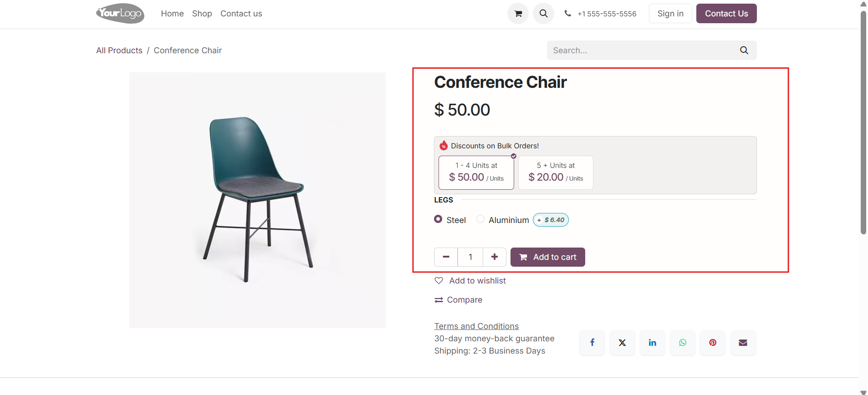
Task: Open the shopping cart icon in header
Action: [518, 14]
